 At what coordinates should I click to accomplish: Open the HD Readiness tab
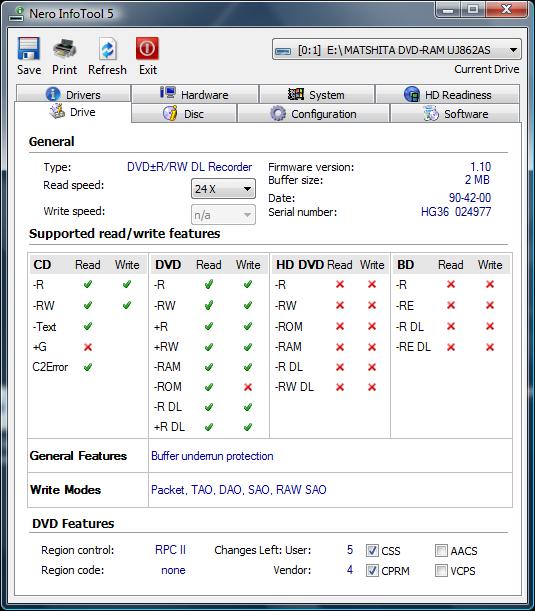point(447,94)
